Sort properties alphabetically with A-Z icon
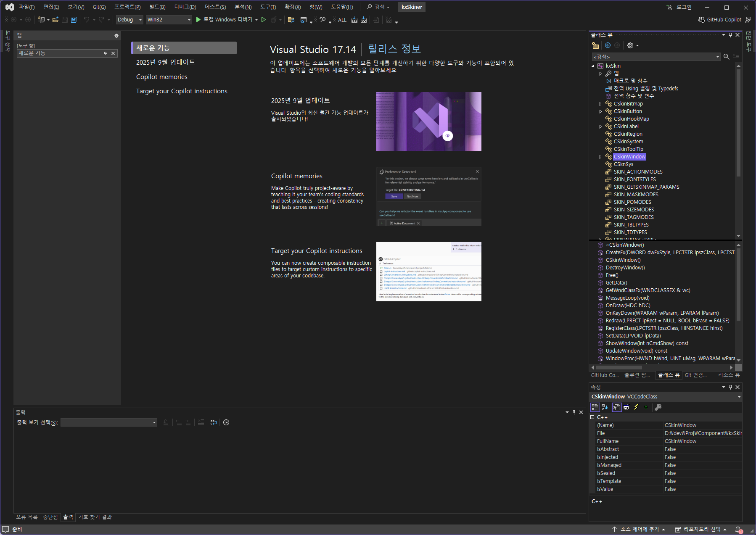The image size is (756, 535). tap(605, 407)
